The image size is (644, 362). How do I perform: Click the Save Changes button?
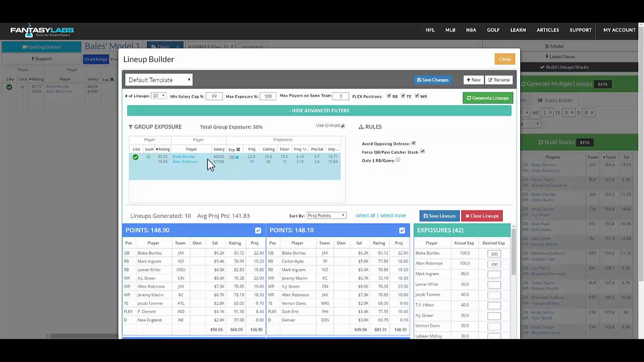tap(433, 80)
